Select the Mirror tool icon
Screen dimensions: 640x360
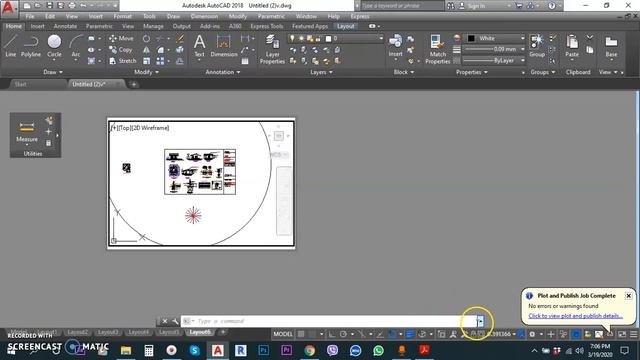pyautogui.click(x=146, y=50)
